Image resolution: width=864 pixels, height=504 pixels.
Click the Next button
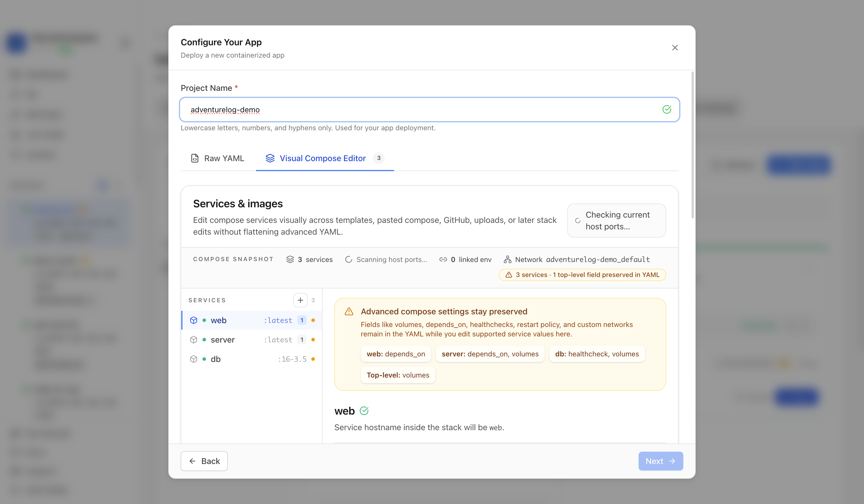coord(660,461)
